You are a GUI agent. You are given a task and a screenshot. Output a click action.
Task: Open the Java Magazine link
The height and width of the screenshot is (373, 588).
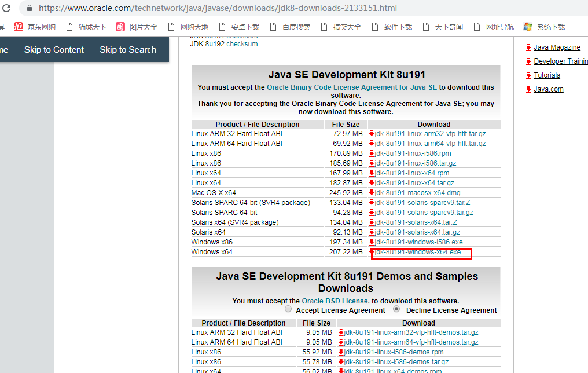click(x=557, y=47)
